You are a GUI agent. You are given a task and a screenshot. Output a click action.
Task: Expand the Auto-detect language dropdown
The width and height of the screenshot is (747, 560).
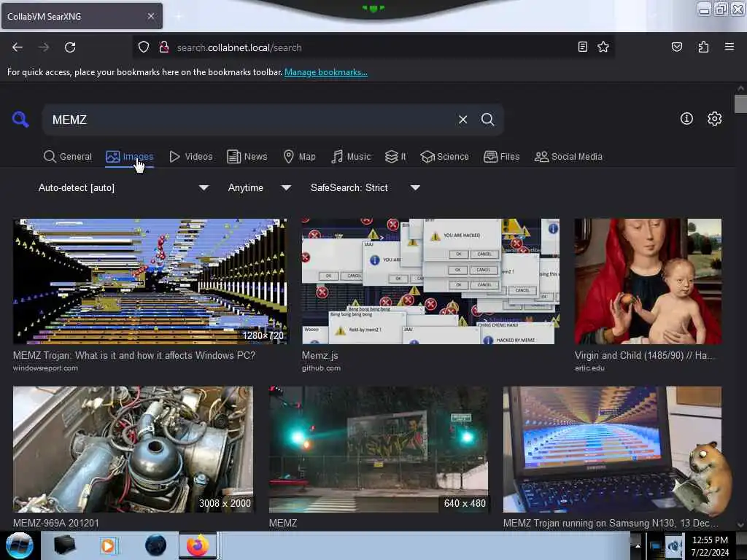[x=123, y=187]
